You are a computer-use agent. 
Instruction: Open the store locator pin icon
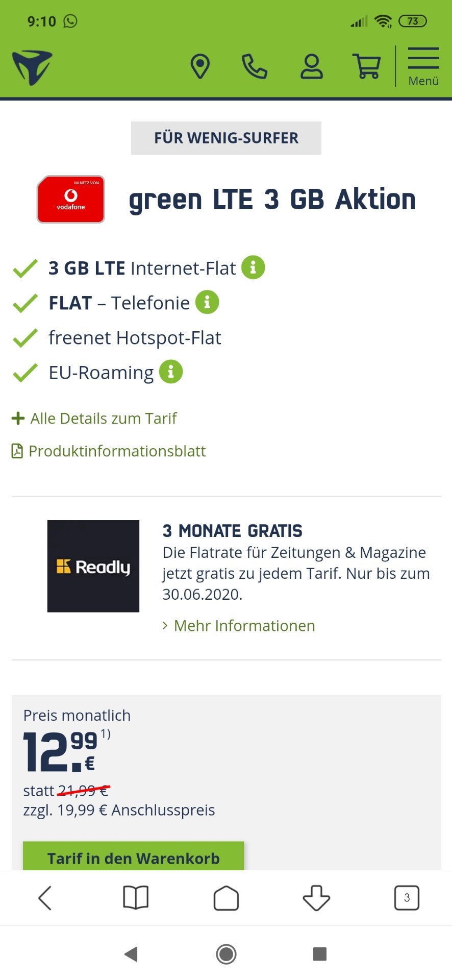click(200, 66)
